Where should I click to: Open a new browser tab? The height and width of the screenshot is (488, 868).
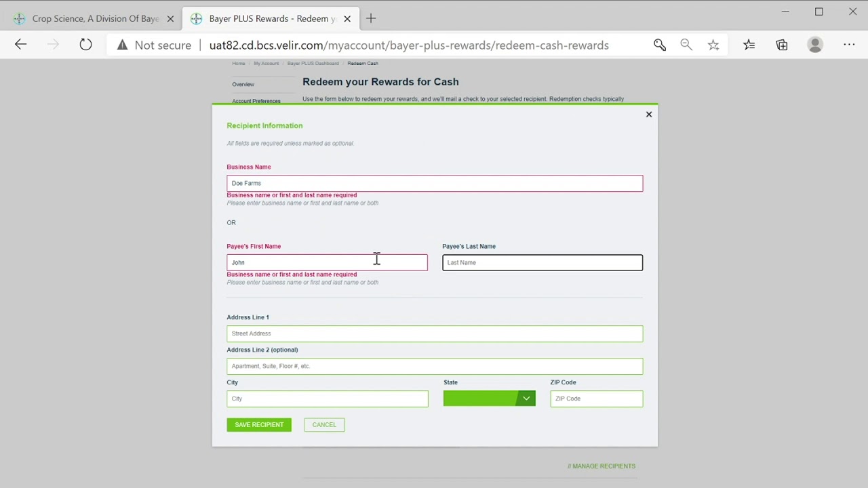[x=371, y=18]
